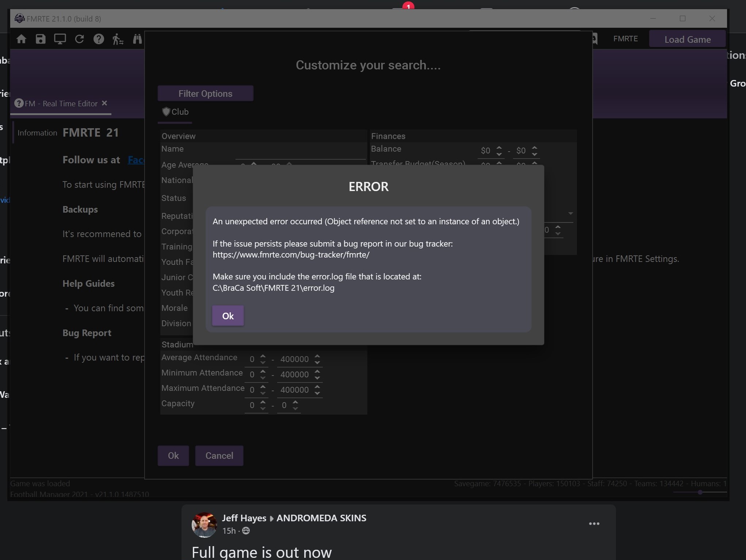Click the refresh icon in toolbar
The width and height of the screenshot is (746, 560).
coord(79,39)
